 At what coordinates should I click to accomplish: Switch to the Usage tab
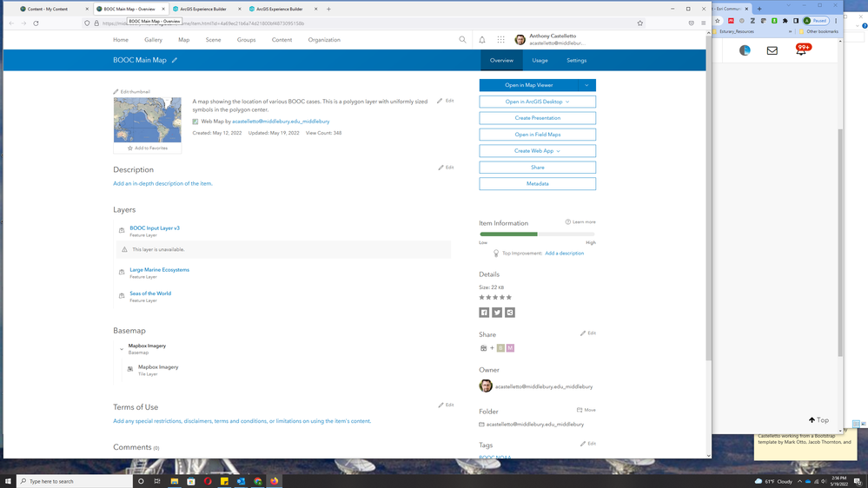click(540, 60)
